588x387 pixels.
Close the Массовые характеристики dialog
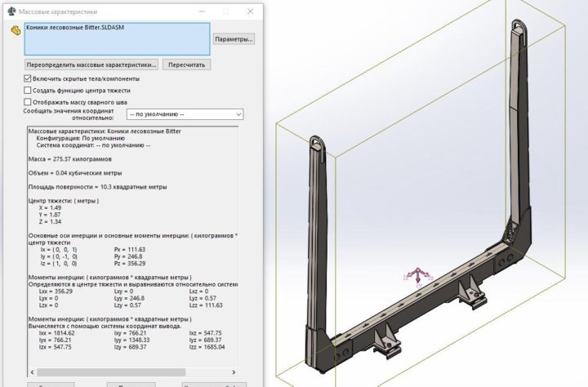click(246, 8)
